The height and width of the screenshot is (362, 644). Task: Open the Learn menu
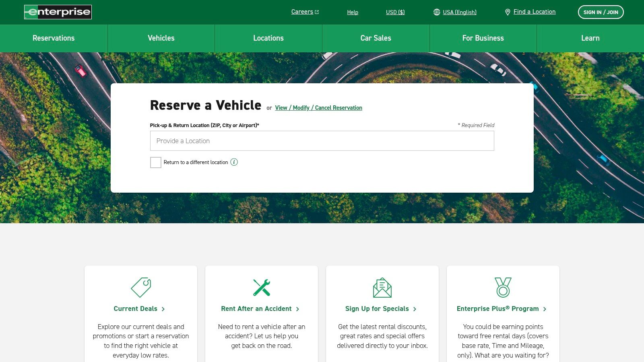click(x=590, y=38)
